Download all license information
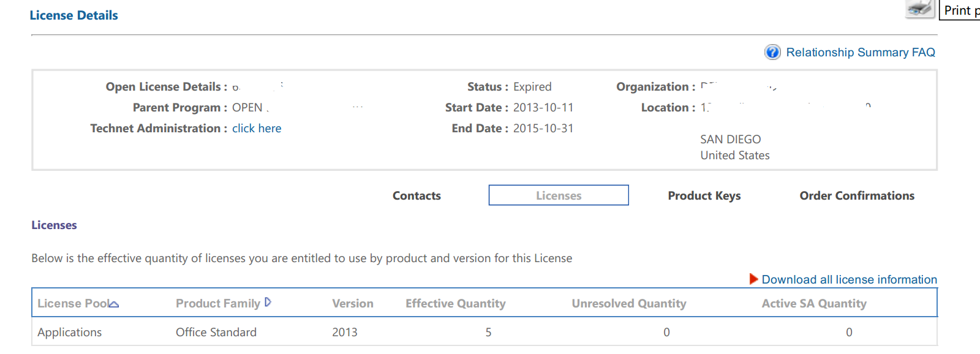This screenshot has width=980, height=354. pos(850,280)
